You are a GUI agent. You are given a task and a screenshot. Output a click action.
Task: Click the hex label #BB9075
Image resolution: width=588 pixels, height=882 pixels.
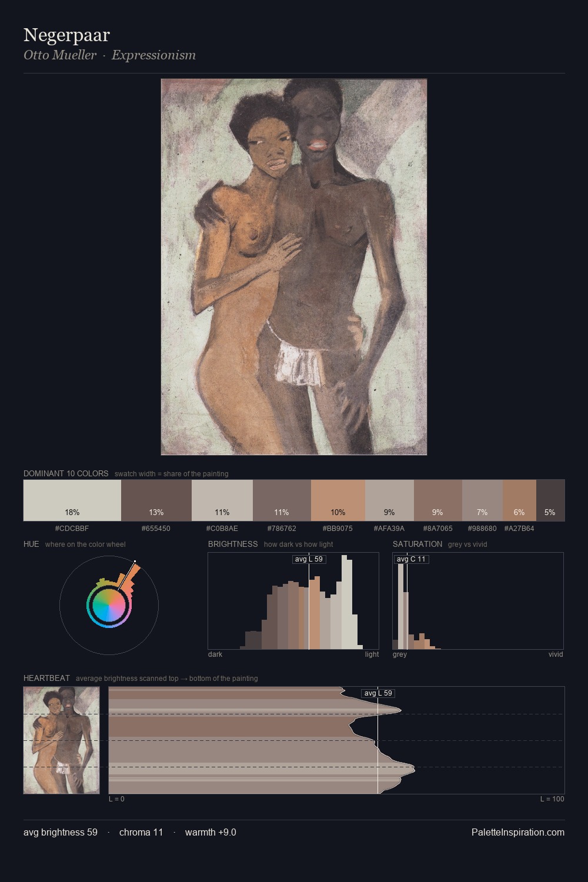[x=338, y=528]
